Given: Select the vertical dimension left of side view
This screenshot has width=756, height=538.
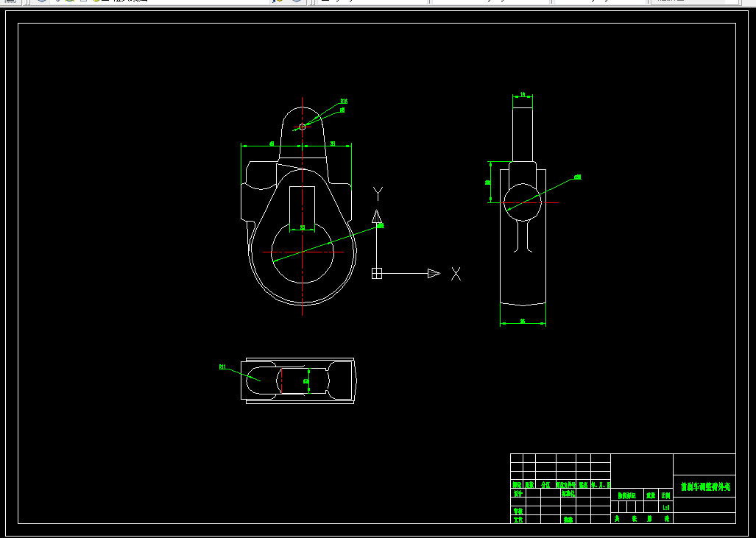Looking at the screenshot, I should tap(488, 183).
